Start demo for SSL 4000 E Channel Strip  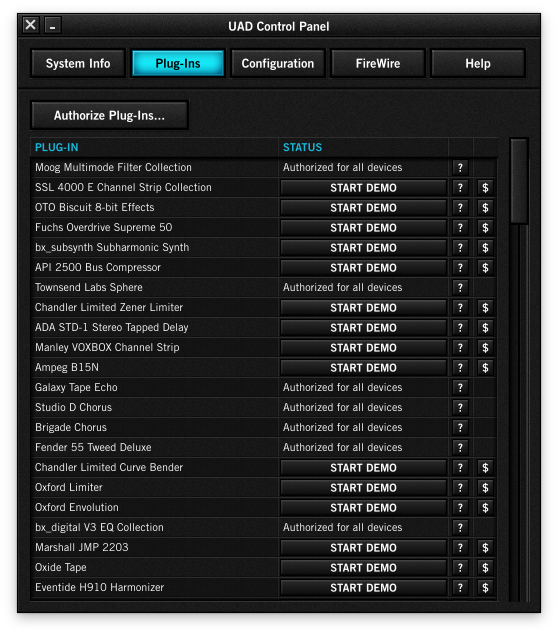pos(363,188)
